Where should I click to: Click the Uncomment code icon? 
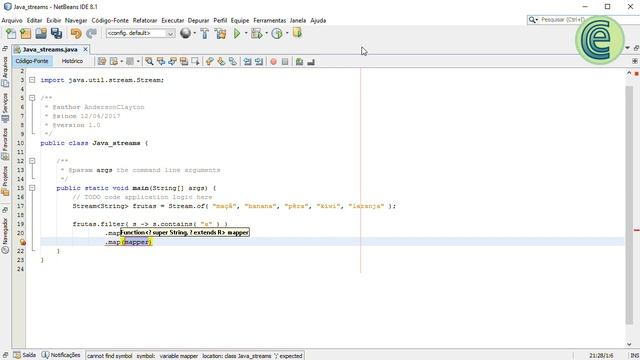pyautogui.click(x=311, y=62)
